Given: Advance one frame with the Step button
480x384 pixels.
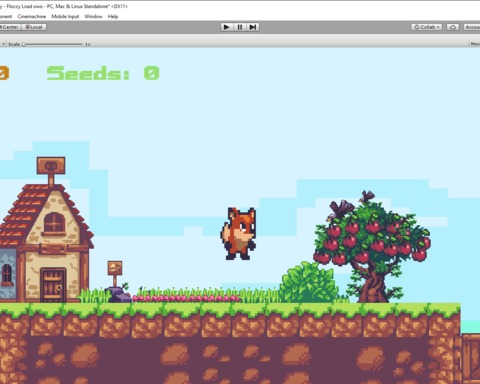Looking at the screenshot, I should [x=253, y=27].
